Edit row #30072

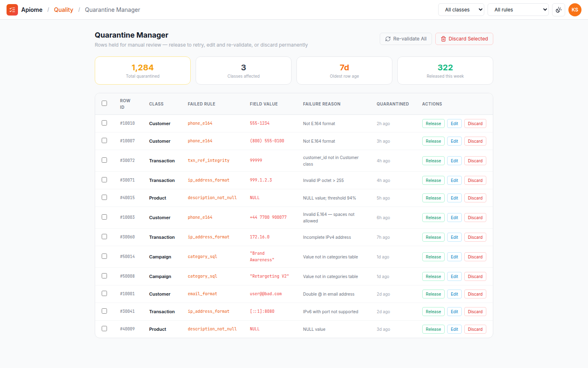pos(454,161)
